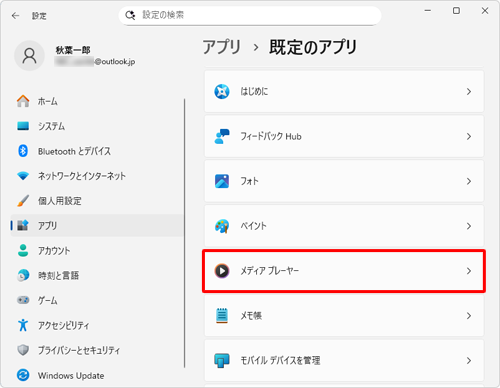Open モバイル デバイスを管理 entry
The image size is (500, 388).
pyautogui.click(x=344, y=360)
